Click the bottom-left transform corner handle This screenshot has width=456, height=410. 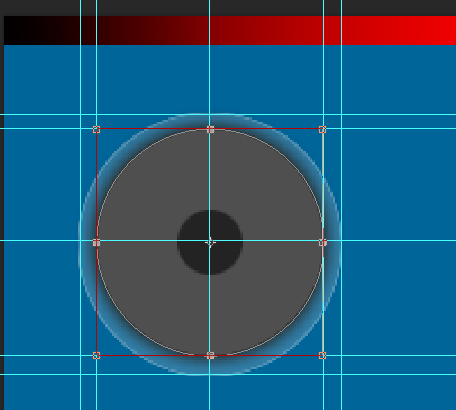click(96, 355)
